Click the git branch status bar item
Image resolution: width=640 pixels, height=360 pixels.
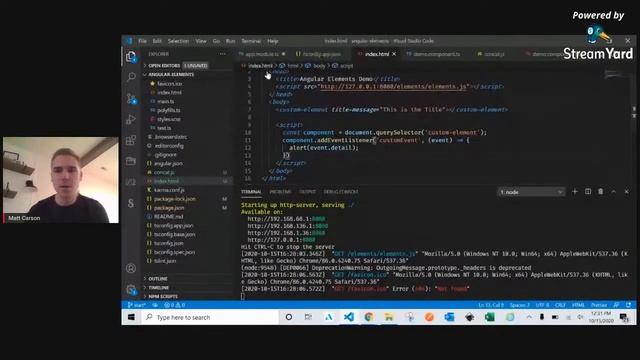click(136, 305)
